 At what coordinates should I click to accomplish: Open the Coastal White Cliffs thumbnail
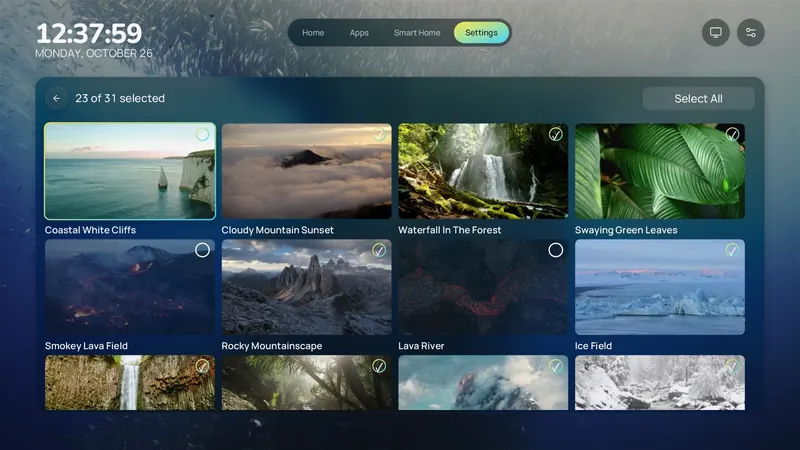[130, 171]
